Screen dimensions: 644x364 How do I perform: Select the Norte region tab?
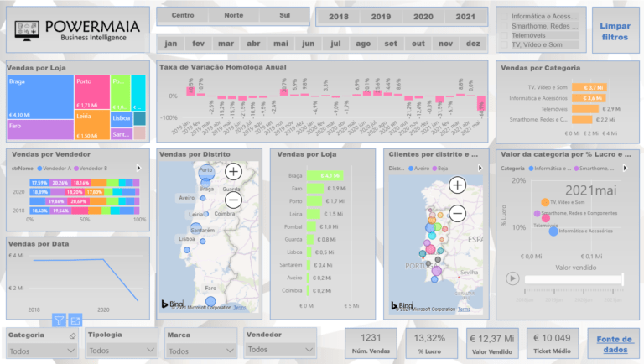[234, 16]
